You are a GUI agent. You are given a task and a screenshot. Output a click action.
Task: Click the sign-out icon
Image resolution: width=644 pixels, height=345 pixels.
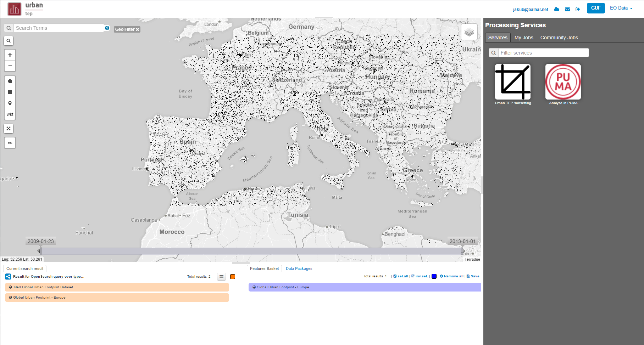click(578, 9)
